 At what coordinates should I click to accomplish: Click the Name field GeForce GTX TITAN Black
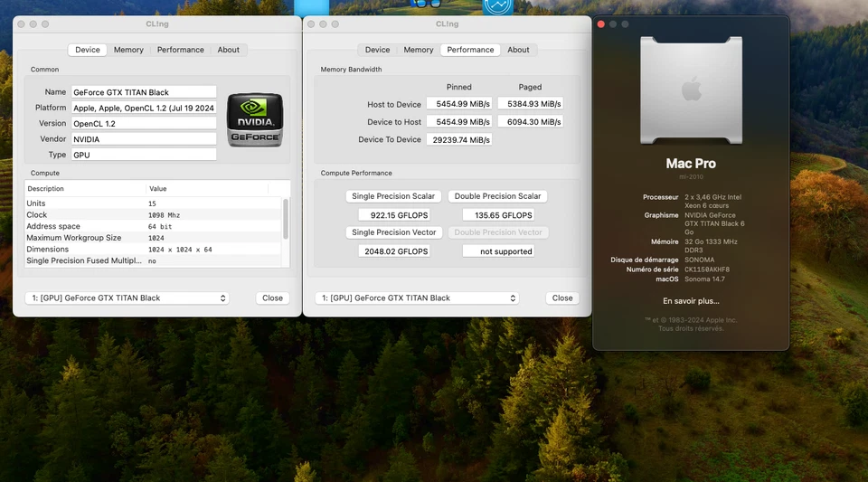(x=144, y=92)
